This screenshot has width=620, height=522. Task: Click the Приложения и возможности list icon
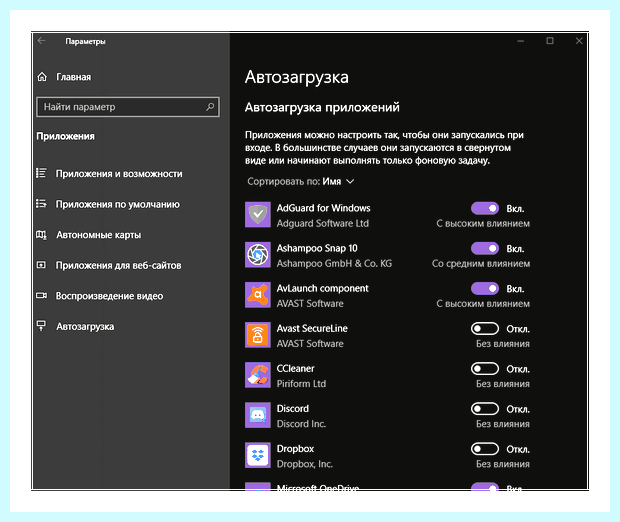(41, 173)
